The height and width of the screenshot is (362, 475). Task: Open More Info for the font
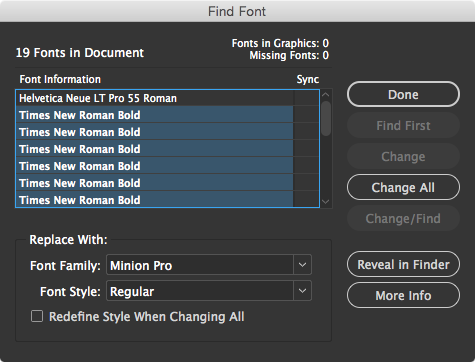pyautogui.click(x=403, y=295)
